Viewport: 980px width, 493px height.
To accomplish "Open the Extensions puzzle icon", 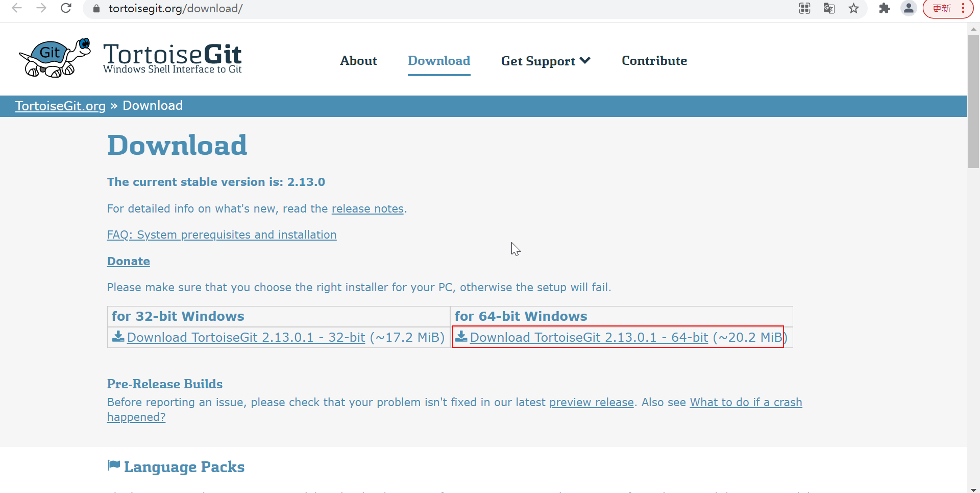I will pyautogui.click(x=885, y=8).
